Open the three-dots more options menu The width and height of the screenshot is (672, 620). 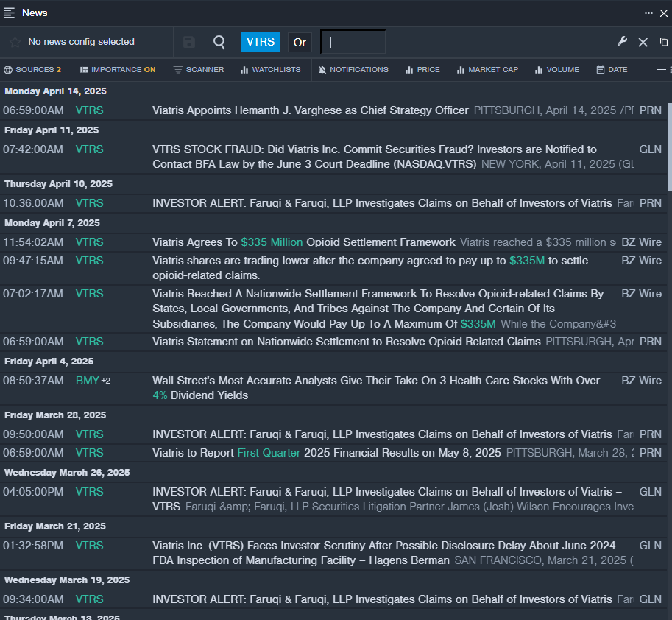pos(648,13)
